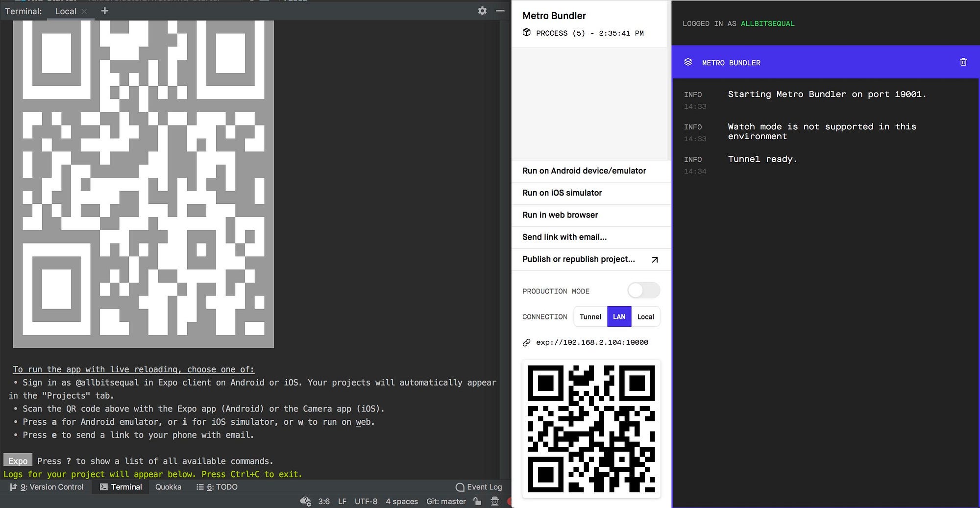Click the link icon next to exp URL

[x=527, y=342]
